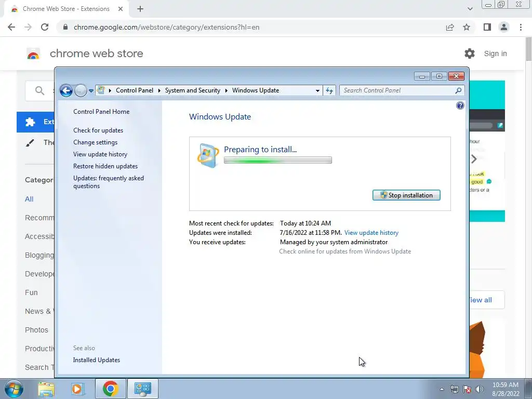Open Chrome profile avatar icon
Screen dimensions: 532x399
[504, 27]
